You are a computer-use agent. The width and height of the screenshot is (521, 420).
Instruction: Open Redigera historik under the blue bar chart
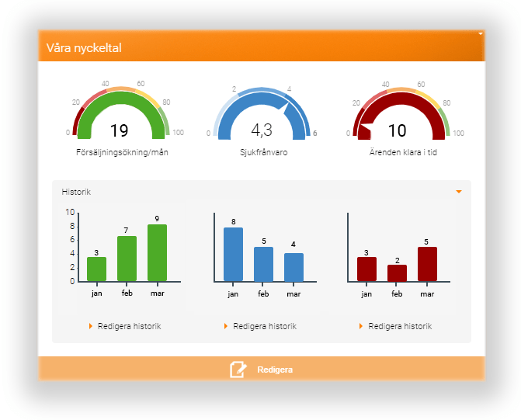(x=264, y=326)
